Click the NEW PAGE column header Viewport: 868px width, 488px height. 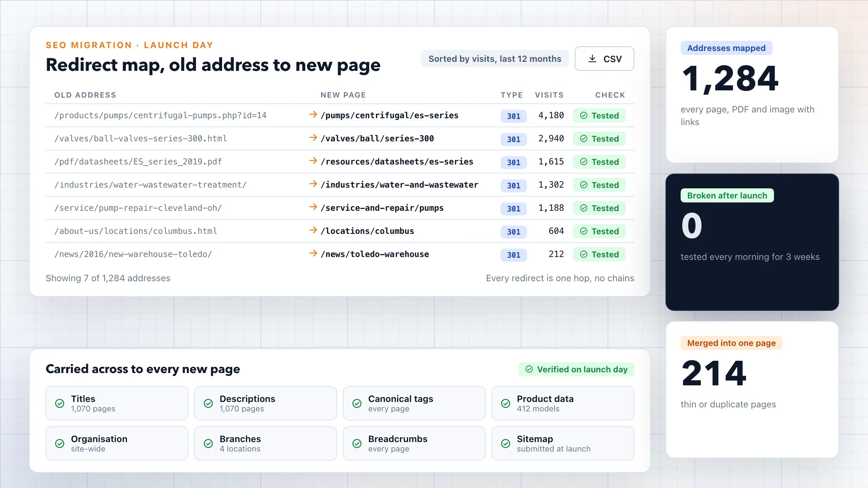pyautogui.click(x=343, y=95)
